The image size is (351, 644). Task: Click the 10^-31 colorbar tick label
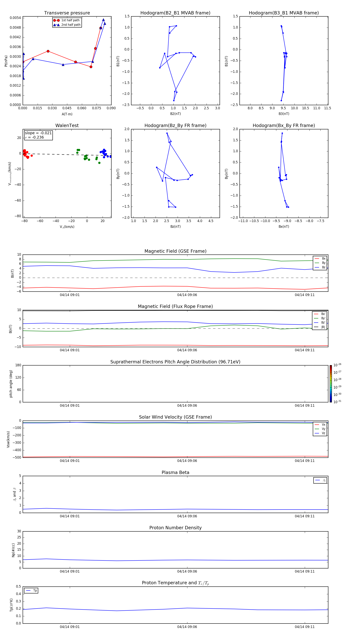click(337, 402)
